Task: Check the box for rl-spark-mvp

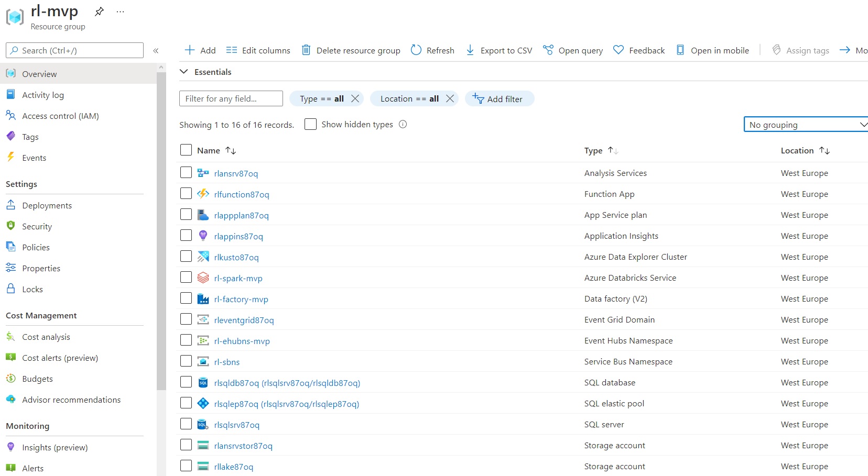Action: tap(186, 277)
